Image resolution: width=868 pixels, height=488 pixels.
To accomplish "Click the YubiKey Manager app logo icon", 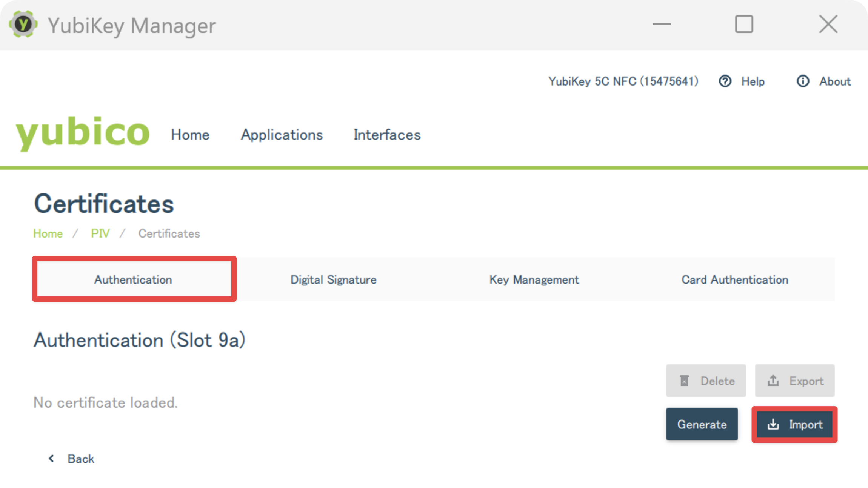I will pos(23,25).
